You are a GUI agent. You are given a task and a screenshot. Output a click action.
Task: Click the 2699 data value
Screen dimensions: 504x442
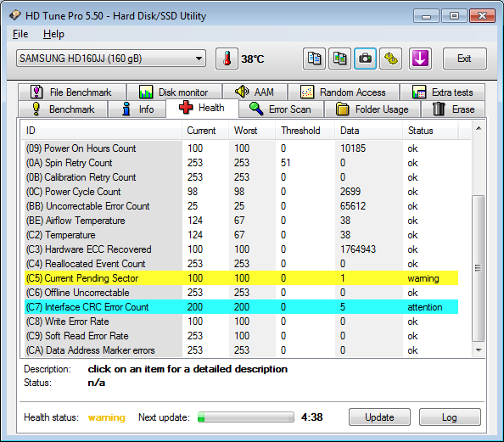tap(350, 192)
